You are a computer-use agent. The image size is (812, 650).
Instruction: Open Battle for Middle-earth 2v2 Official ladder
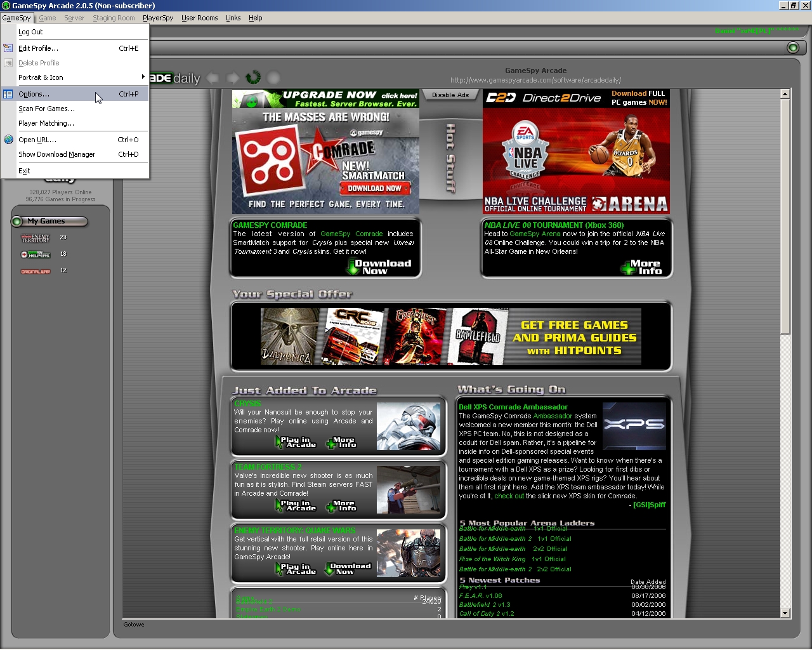[x=513, y=549]
